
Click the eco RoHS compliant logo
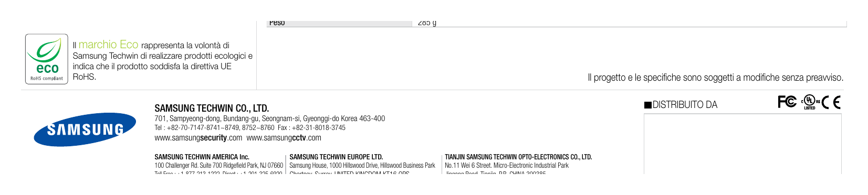click(x=47, y=59)
